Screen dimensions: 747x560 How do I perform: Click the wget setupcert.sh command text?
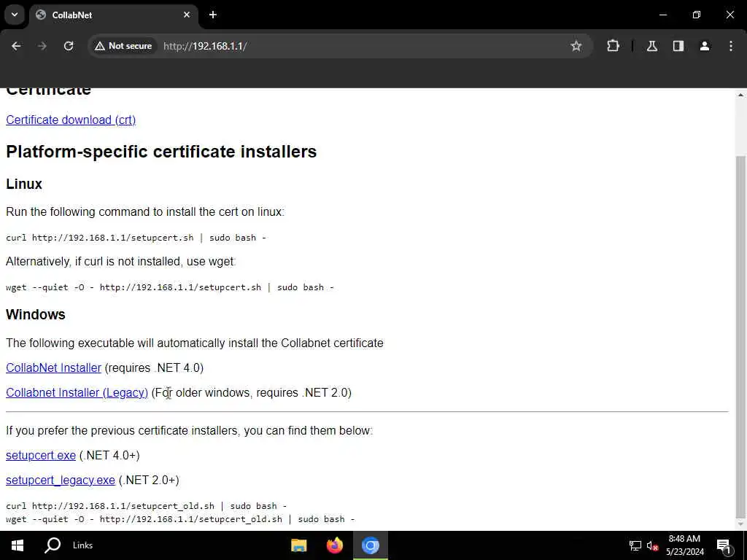click(169, 287)
